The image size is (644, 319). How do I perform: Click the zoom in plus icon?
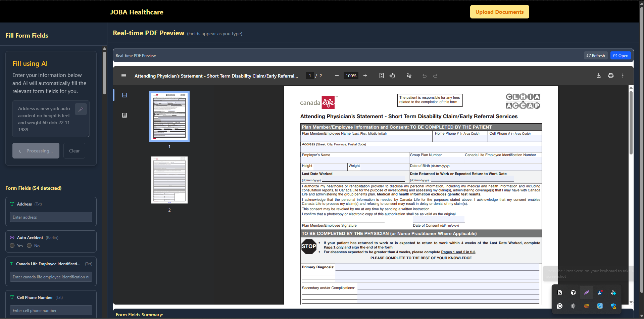click(365, 76)
